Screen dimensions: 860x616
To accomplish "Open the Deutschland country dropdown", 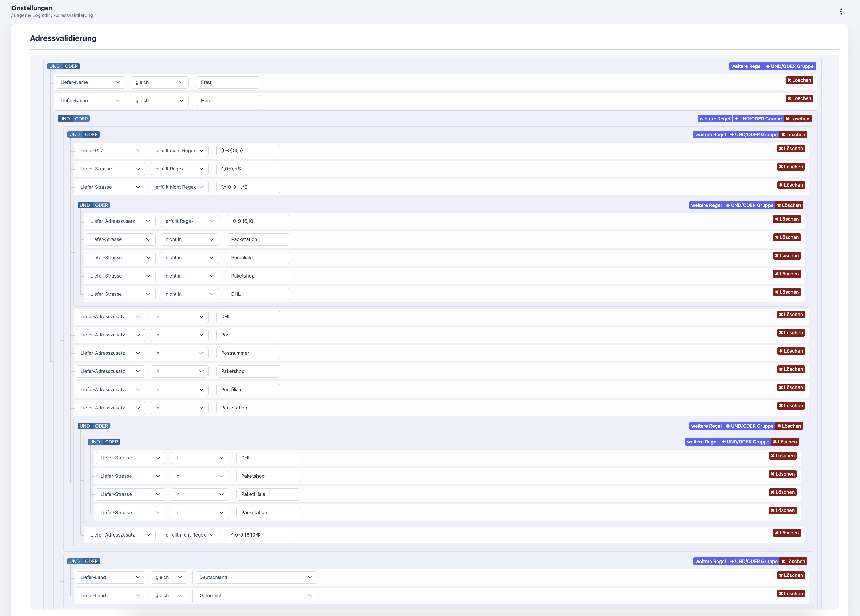I will (x=256, y=577).
